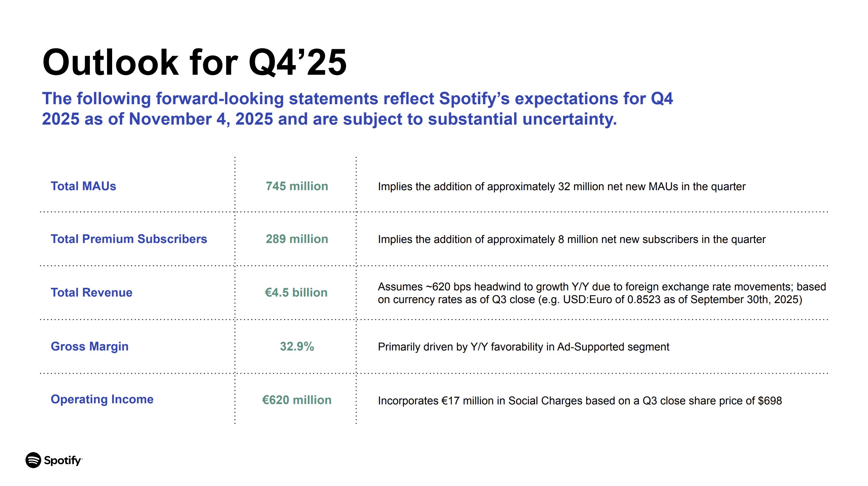Click the "$698" share price figure

[770, 401]
